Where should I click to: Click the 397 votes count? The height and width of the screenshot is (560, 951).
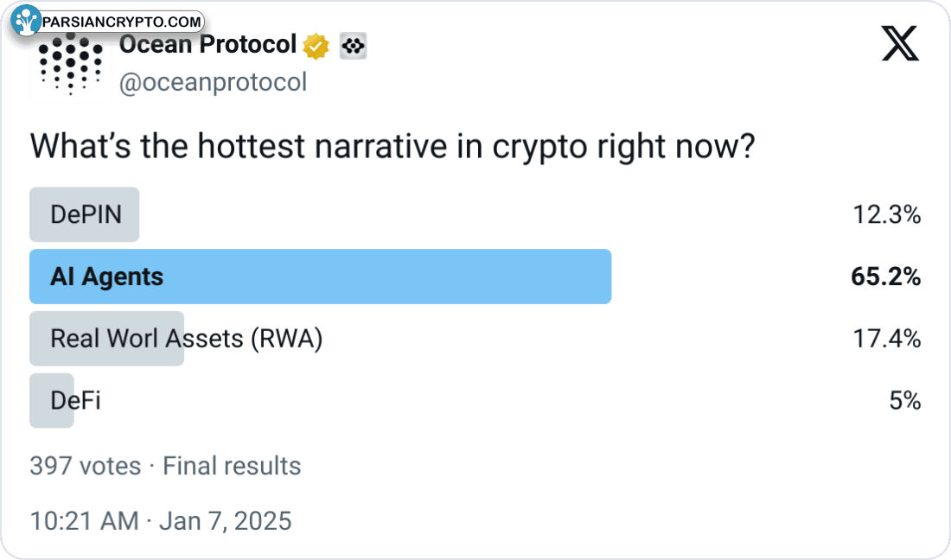pyautogui.click(x=85, y=467)
